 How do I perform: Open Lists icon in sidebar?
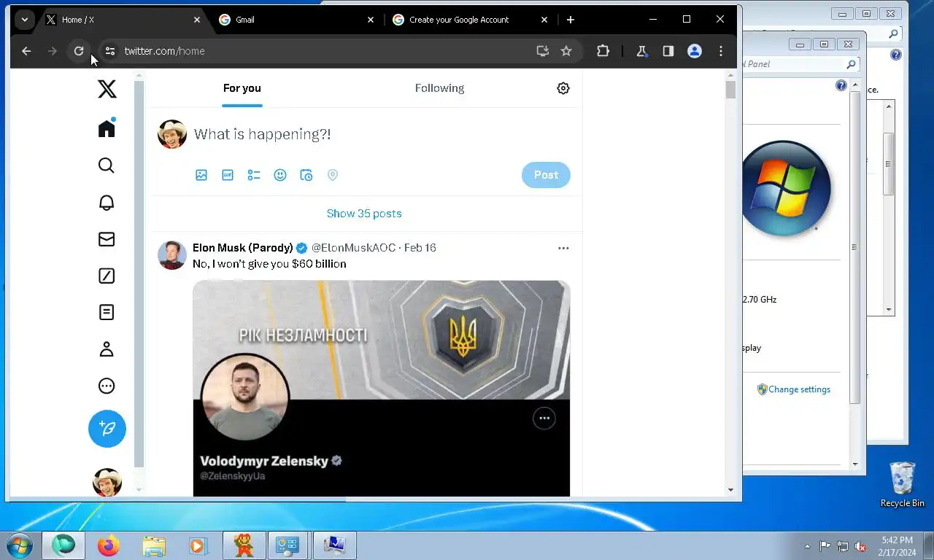pos(107,312)
